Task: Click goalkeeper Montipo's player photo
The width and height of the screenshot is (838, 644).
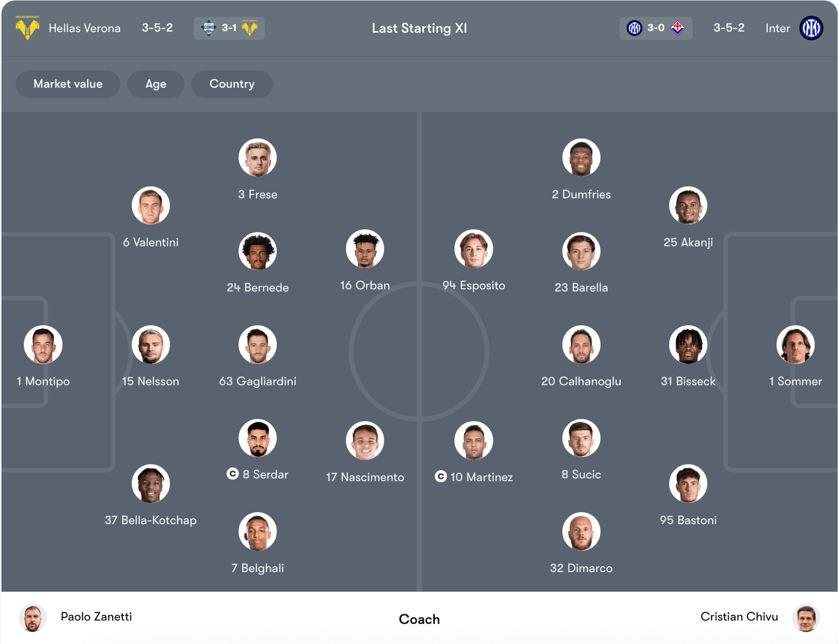Action: 43,345
